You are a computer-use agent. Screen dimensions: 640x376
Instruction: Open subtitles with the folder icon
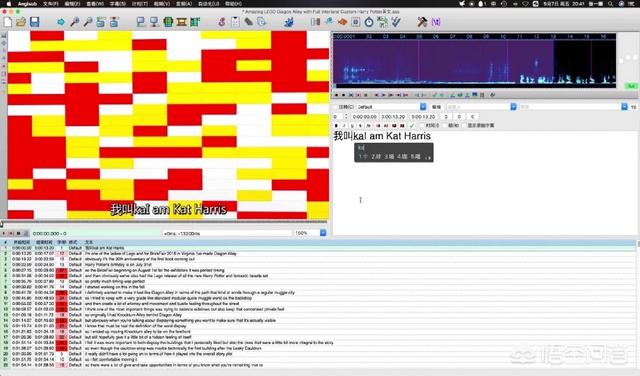click(x=21, y=22)
